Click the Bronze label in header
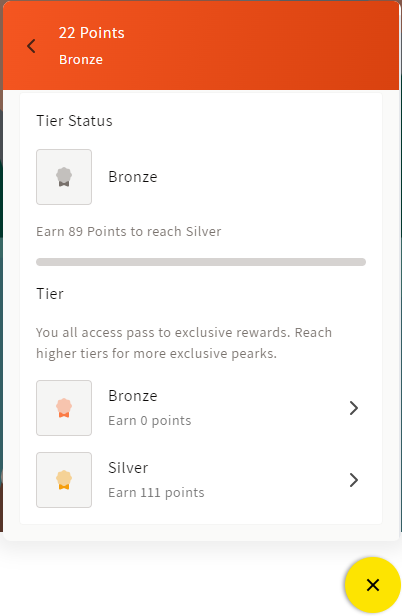The height and width of the screenshot is (616, 402). 81,60
